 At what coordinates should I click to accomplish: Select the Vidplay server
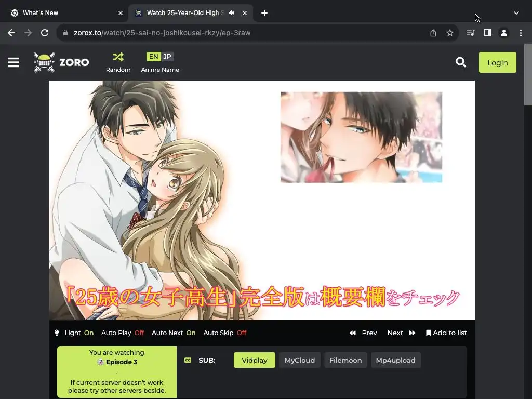coord(255,361)
